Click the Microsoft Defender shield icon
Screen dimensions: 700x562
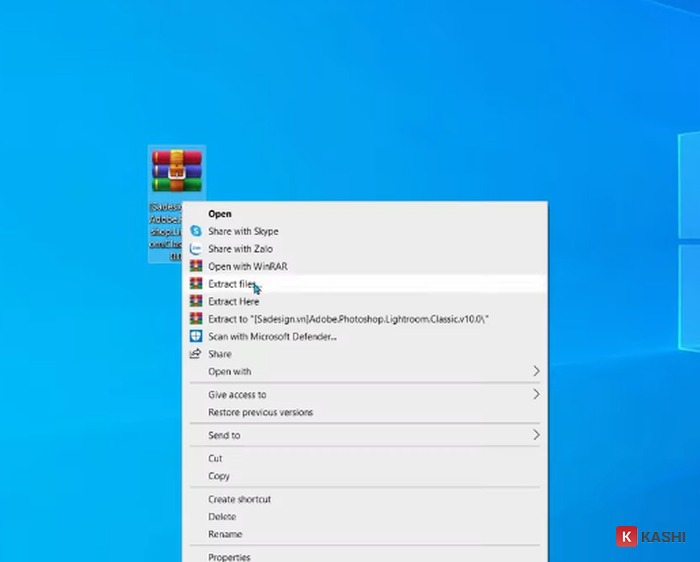pyautogui.click(x=196, y=336)
